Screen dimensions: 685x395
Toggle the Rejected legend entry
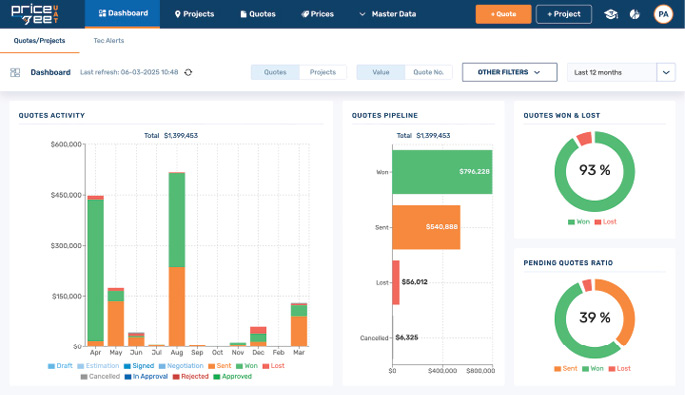tap(190, 377)
